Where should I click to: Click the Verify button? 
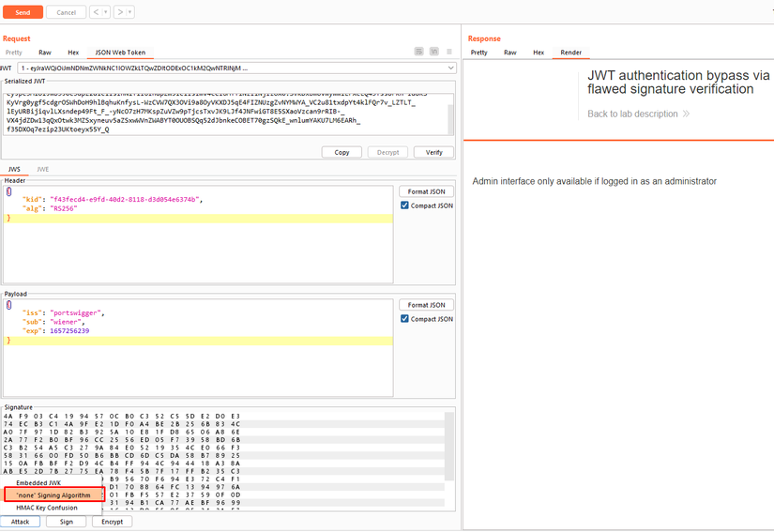click(x=433, y=152)
